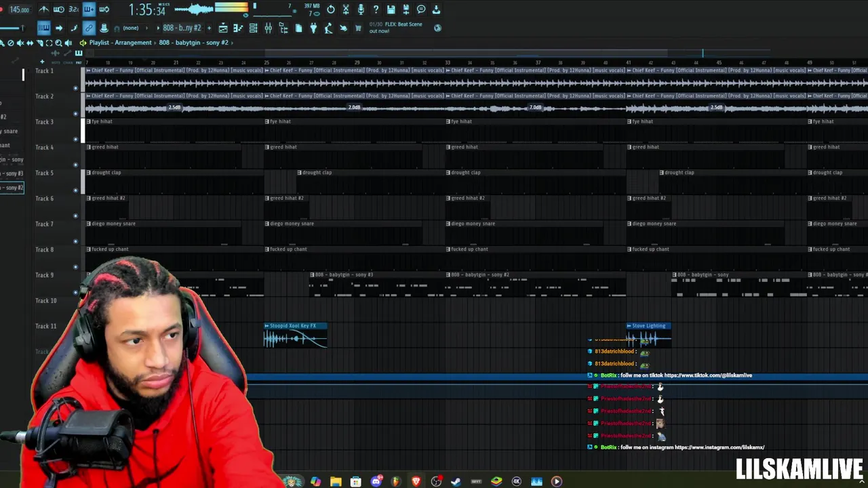The image size is (868, 488).
Task: Open the Playlist view icon
Action: 223,28
